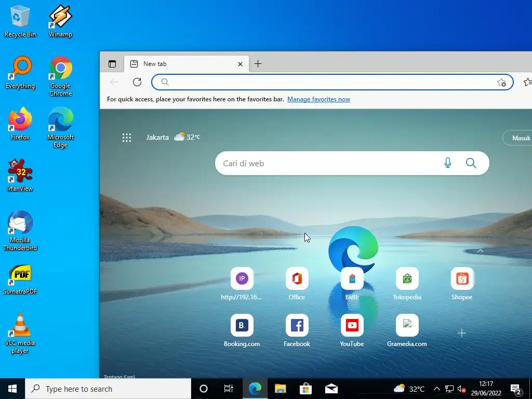The width and height of the screenshot is (532, 399).
Task: Click the Microsoft Edge desktop shortcut
Action: tap(60, 128)
